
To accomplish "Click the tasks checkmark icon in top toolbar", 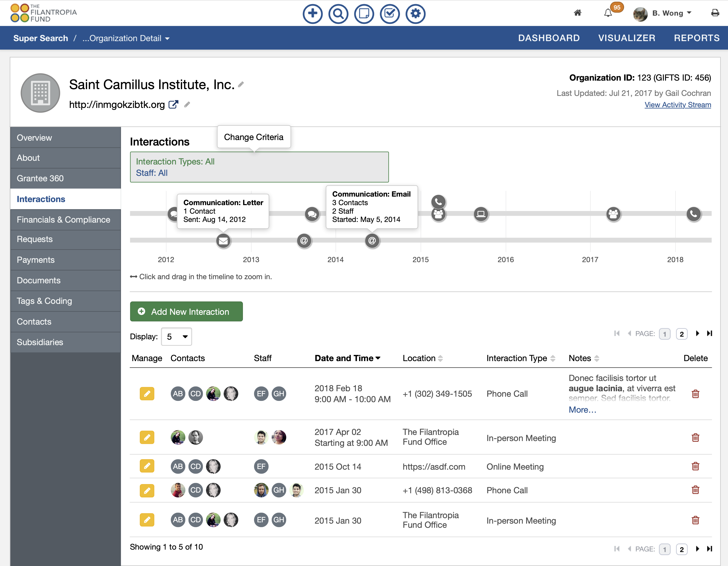I will 390,14.
